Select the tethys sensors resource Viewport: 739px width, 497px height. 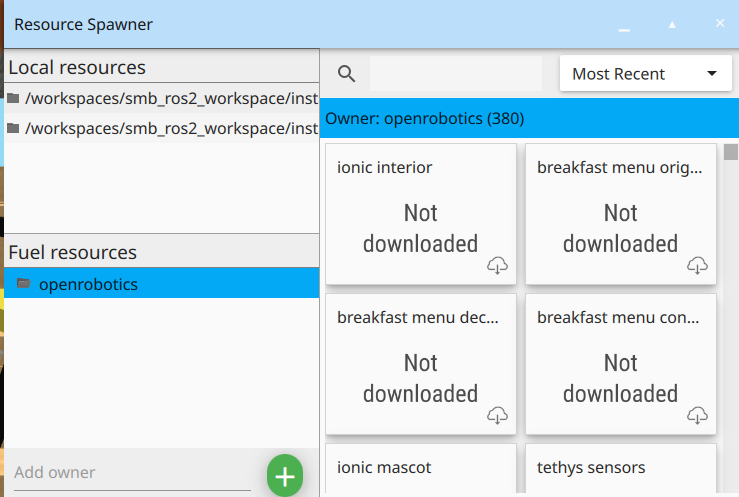tap(621, 469)
